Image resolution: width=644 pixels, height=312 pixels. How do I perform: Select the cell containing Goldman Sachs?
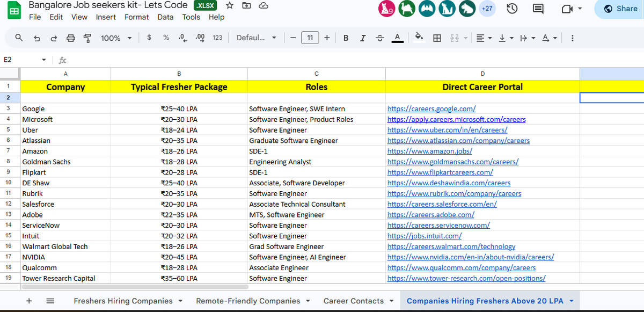coord(65,162)
